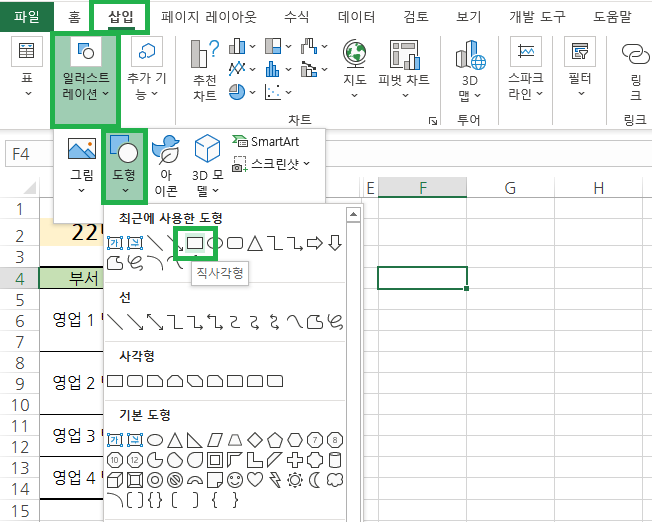Open the 개발 도구 tab

[537, 17]
